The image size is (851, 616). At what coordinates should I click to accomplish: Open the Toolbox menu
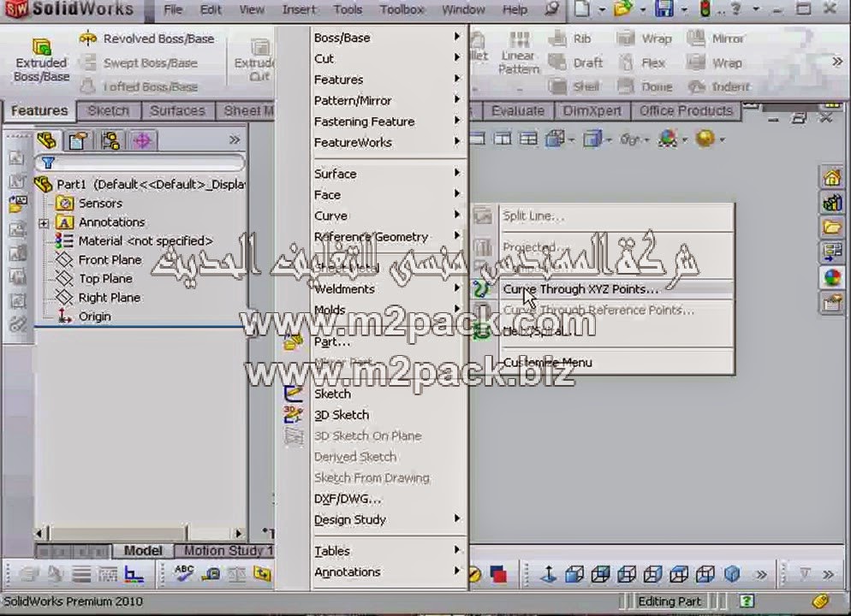click(x=402, y=9)
